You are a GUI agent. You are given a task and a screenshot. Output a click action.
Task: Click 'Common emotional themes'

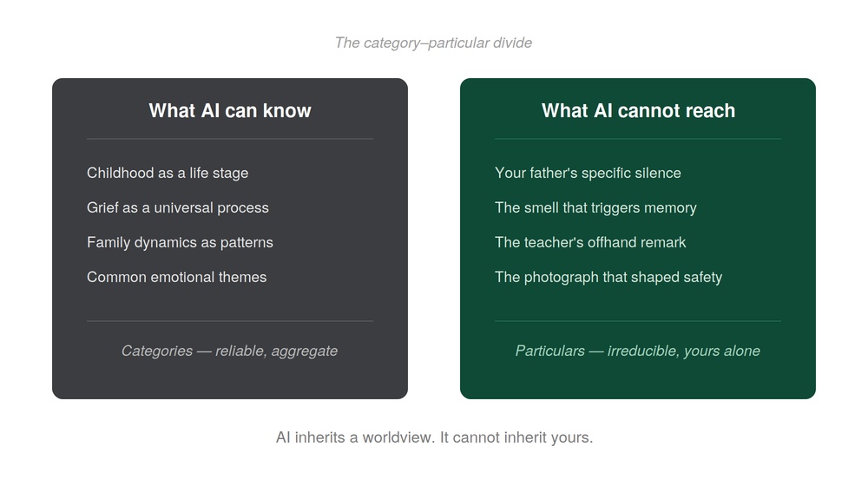[176, 277]
